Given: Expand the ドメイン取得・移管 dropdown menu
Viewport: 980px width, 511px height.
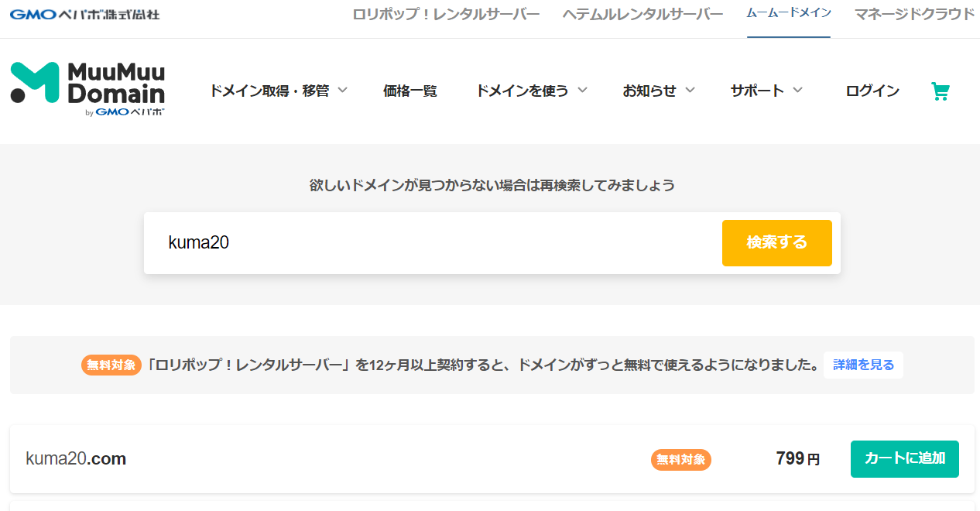Looking at the screenshot, I should pos(278,91).
